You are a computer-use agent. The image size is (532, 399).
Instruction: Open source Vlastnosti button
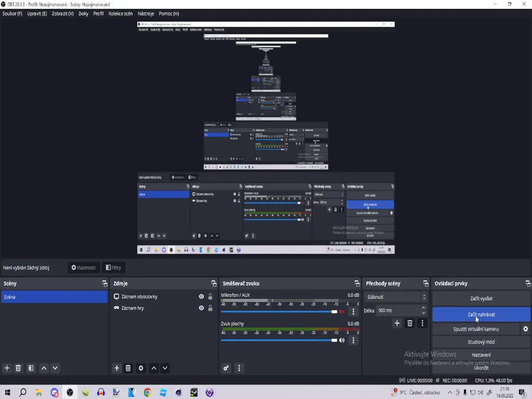click(x=83, y=268)
